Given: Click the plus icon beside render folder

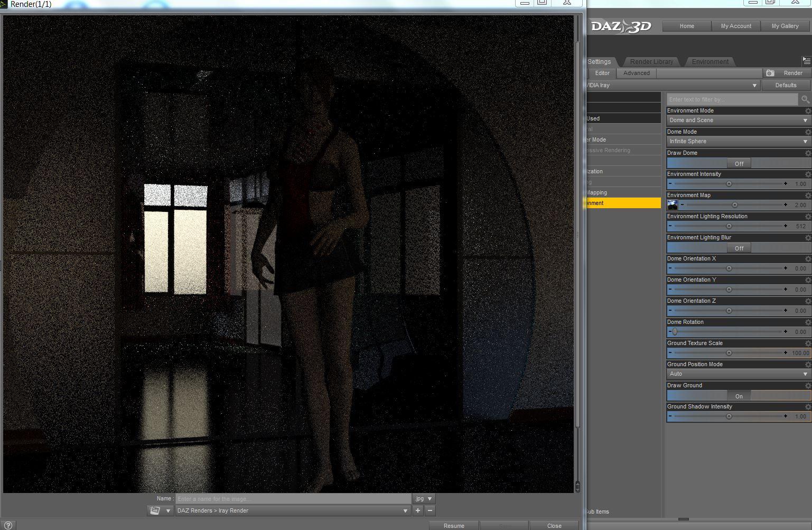Looking at the screenshot, I should 418,510.
